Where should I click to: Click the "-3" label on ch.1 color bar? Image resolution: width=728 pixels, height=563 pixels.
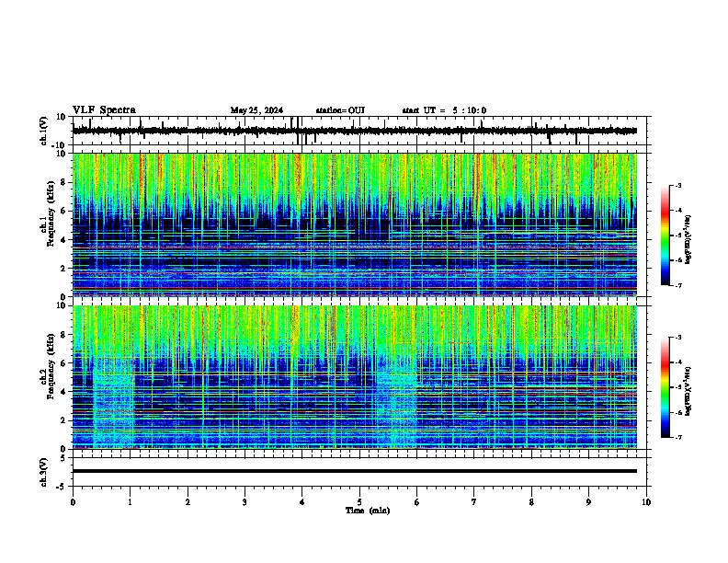tap(678, 185)
